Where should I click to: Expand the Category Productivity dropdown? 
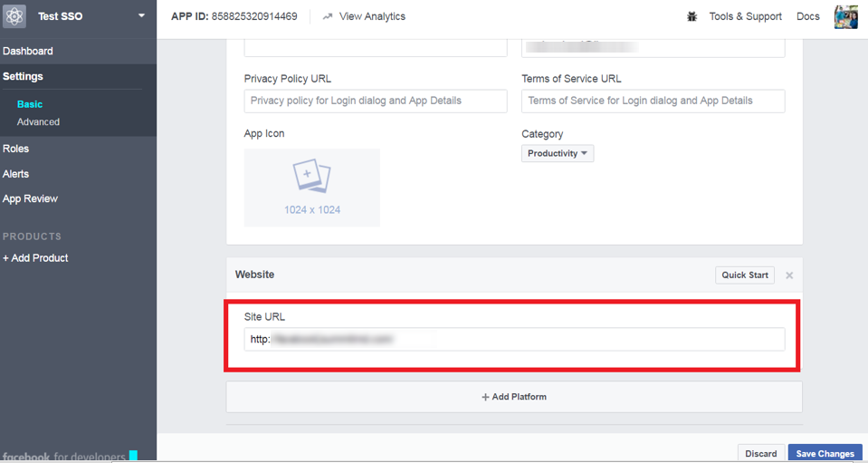(x=558, y=154)
